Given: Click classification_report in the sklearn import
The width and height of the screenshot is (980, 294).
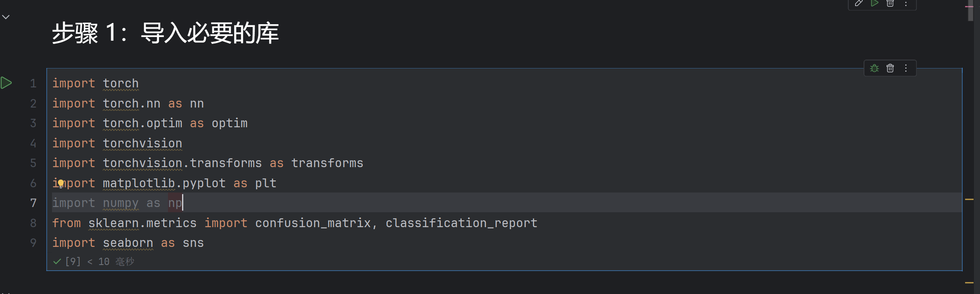Looking at the screenshot, I should (x=461, y=223).
